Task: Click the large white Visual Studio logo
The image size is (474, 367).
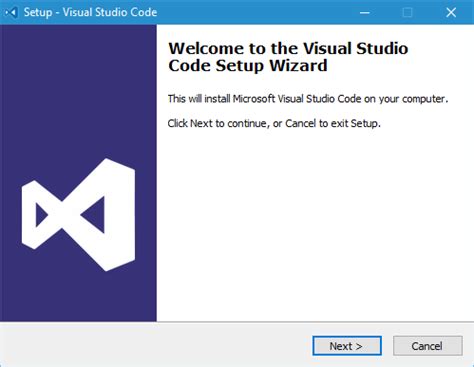Action: [78, 215]
